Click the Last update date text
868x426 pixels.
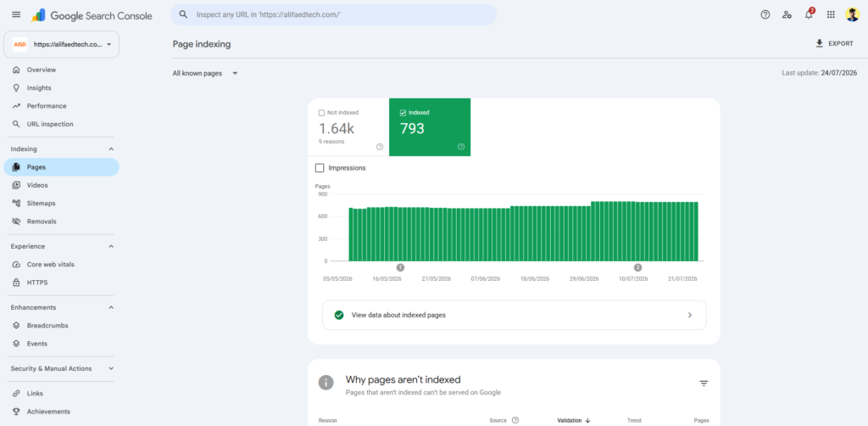(820, 73)
